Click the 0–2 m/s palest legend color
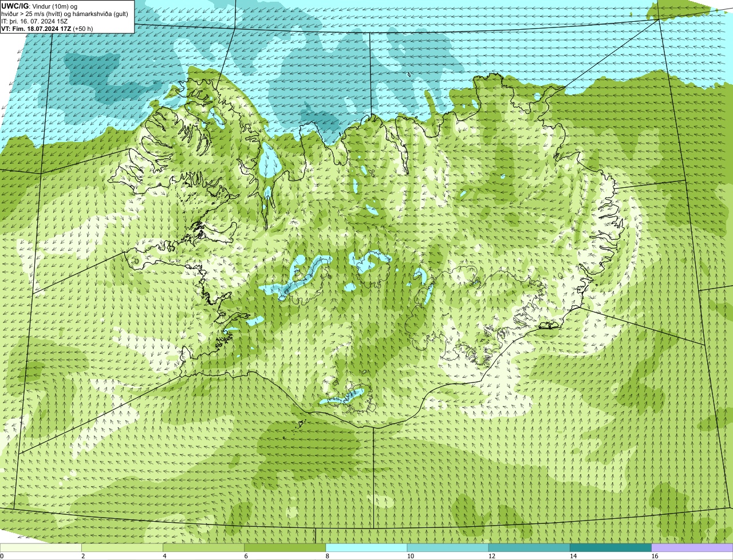The height and width of the screenshot is (560, 733). [x=41, y=547]
